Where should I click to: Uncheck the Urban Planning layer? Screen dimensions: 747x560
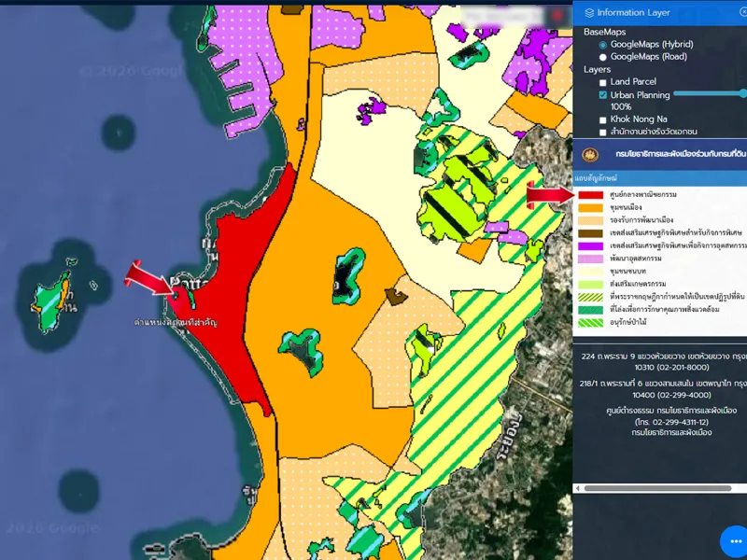click(x=602, y=95)
